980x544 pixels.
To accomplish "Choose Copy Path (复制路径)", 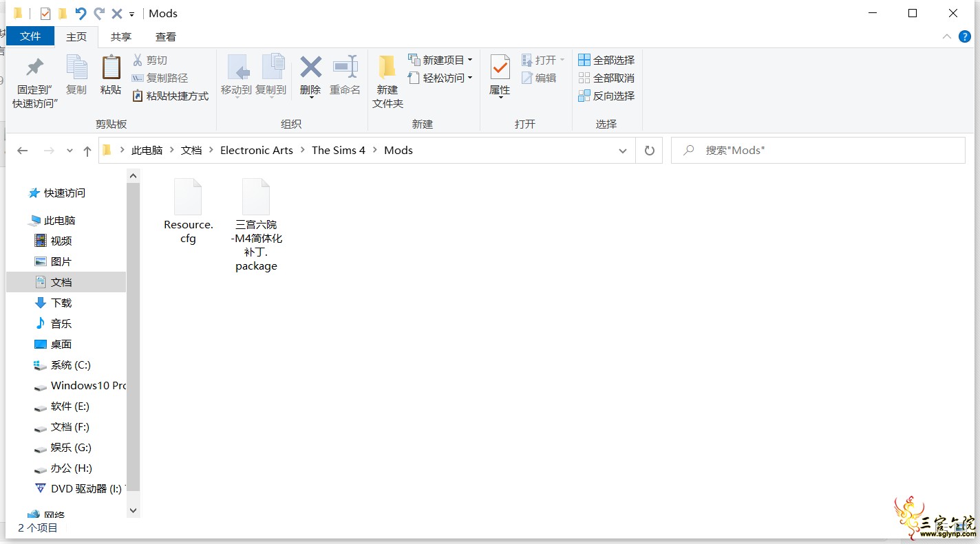I will point(160,78).
